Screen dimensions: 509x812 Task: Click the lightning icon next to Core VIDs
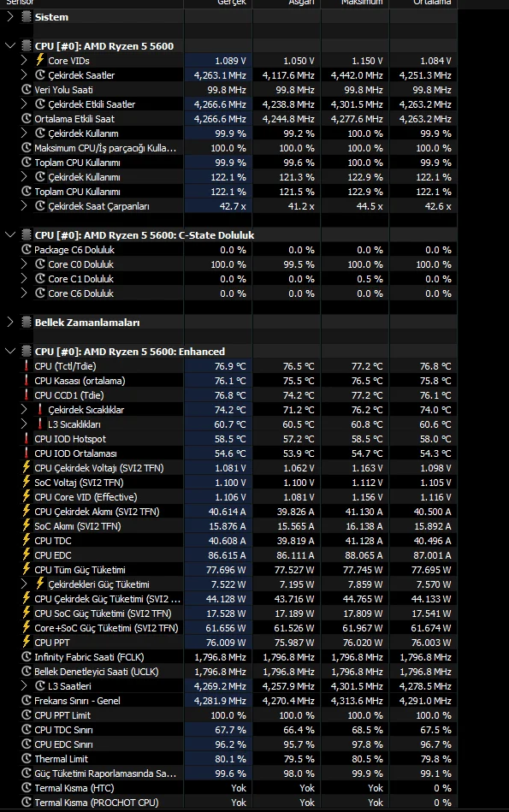click(x=40, y=60)
